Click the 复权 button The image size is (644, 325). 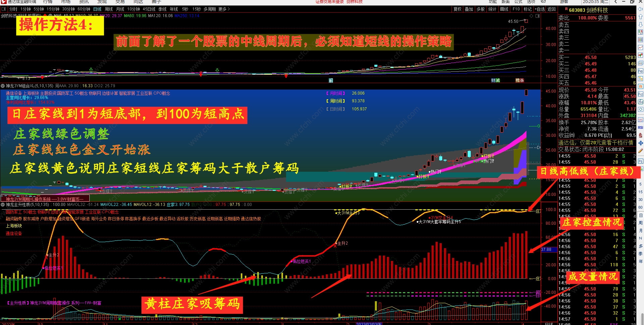458,9
